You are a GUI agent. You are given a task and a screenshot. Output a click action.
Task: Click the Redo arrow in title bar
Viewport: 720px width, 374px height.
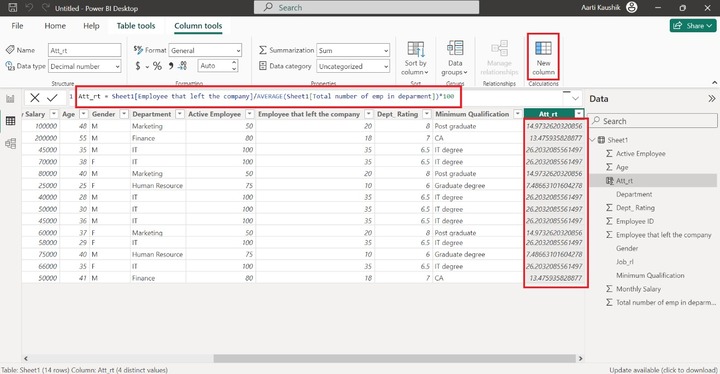[45, 8]
